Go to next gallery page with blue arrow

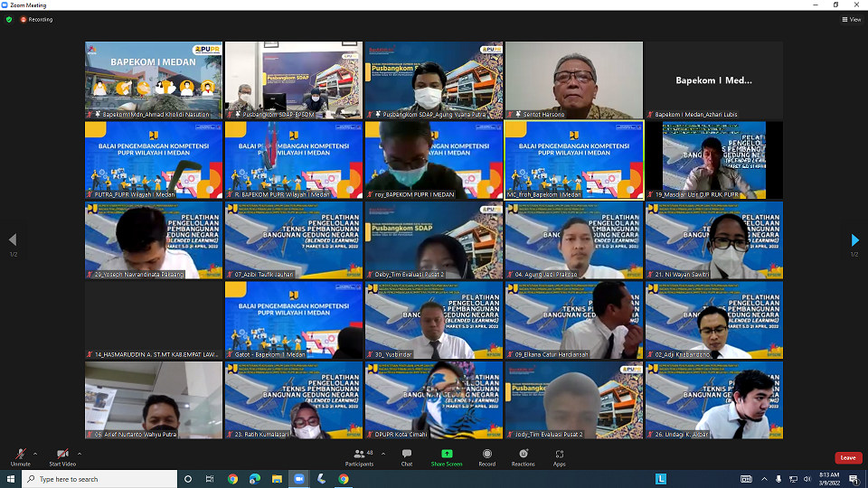pos(854,239)
